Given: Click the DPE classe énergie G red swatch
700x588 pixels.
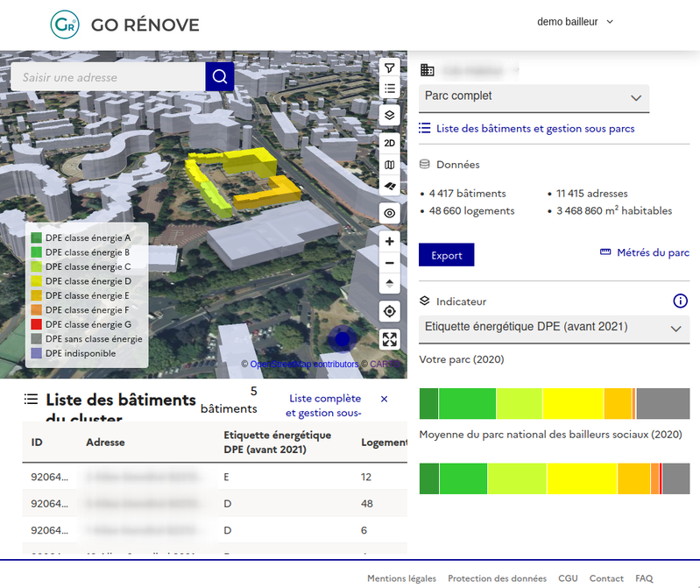Looking at the screenshot, I should pos(37,324).
